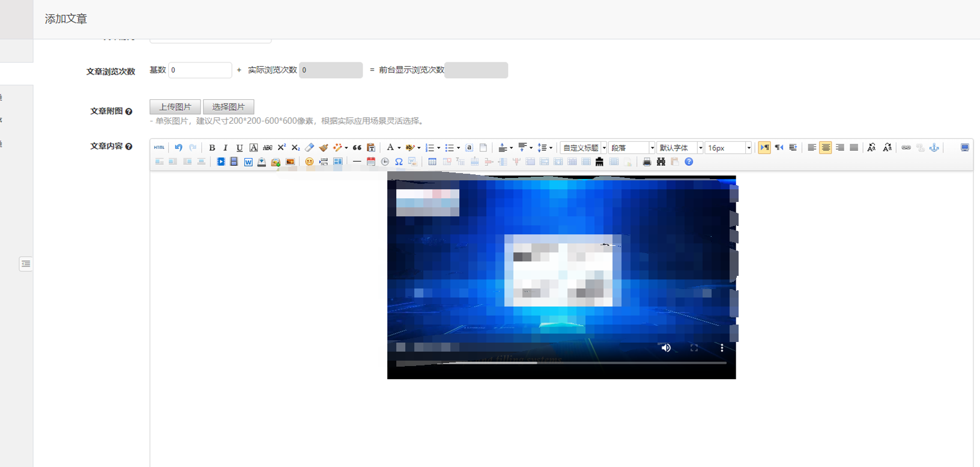Insert a table using table icon
980x467 pixels.
pos(432,162)
